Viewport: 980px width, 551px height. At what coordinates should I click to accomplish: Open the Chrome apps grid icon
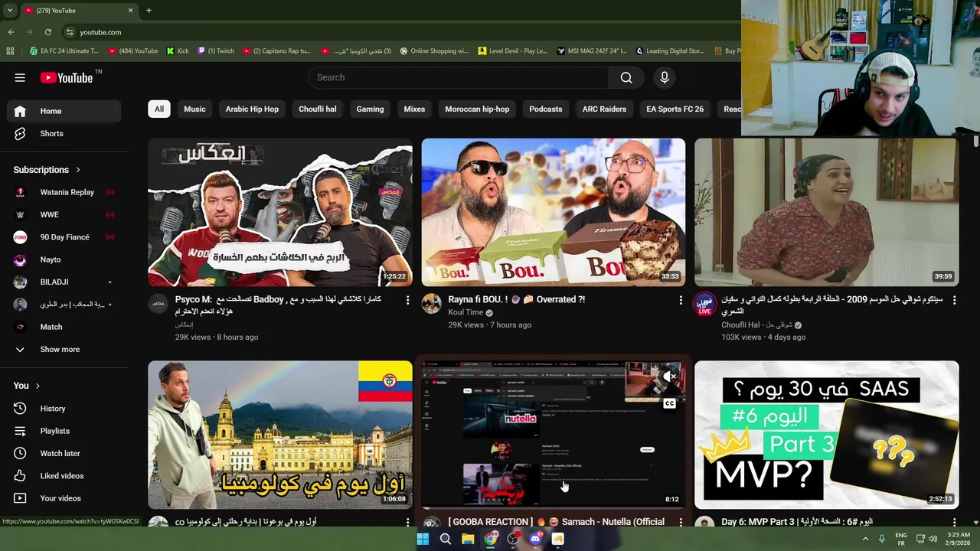point(10,51)
